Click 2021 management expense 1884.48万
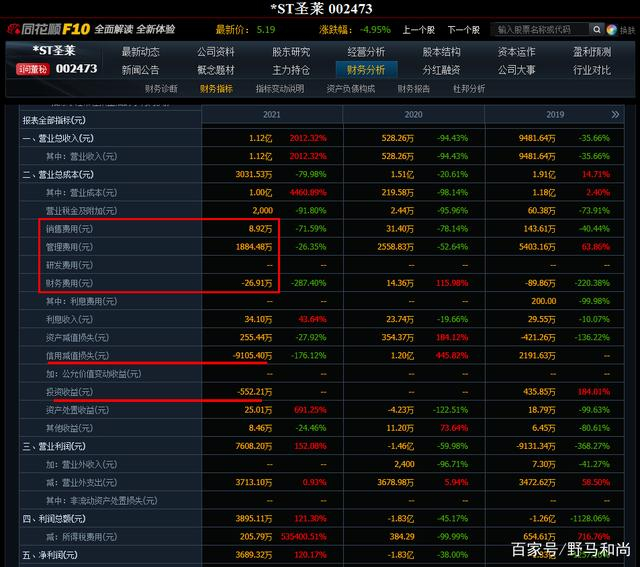Viewport: 640px width, 567px height. point(253,247)
